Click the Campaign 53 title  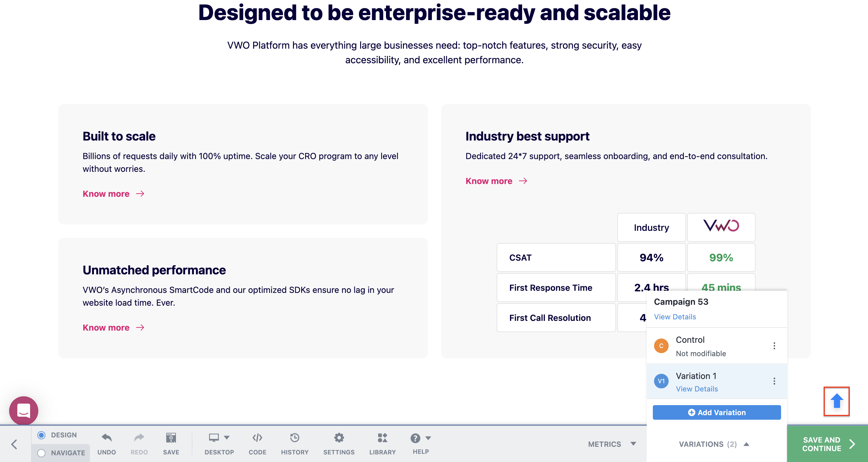pos(681,302)
